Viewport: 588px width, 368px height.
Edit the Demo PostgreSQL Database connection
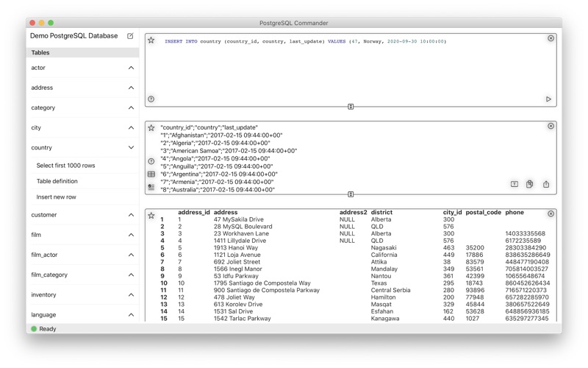point(130,36)
